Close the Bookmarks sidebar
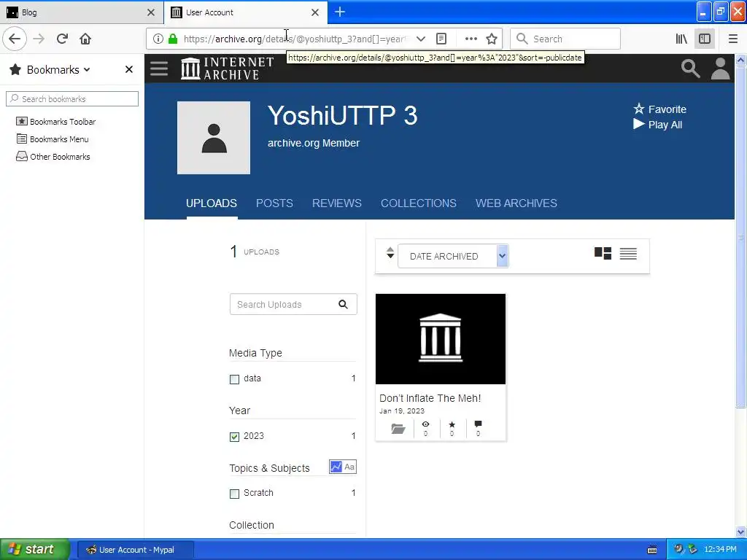The height and width of the screenshot is (560, 747). pos(128,69)
